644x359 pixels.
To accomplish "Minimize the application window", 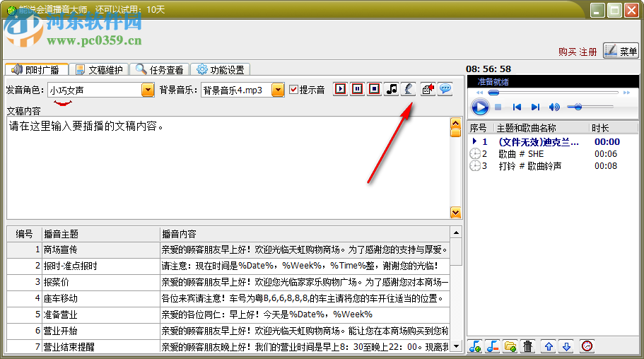I will pos(597,11).
